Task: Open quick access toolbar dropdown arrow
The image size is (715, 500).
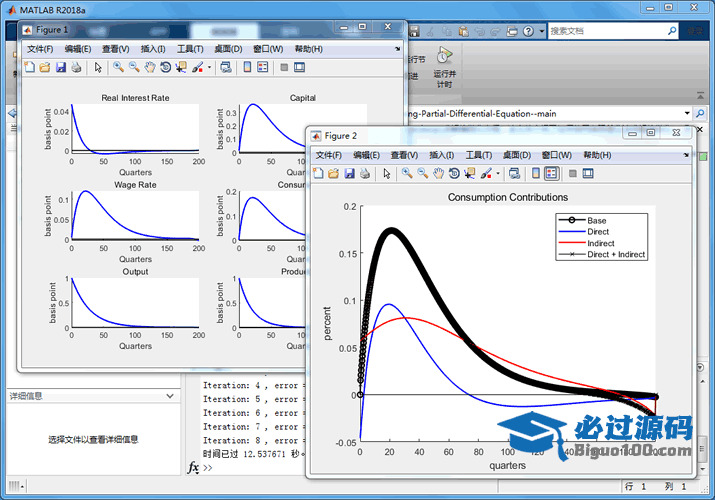Action: (x=542, y=31)
